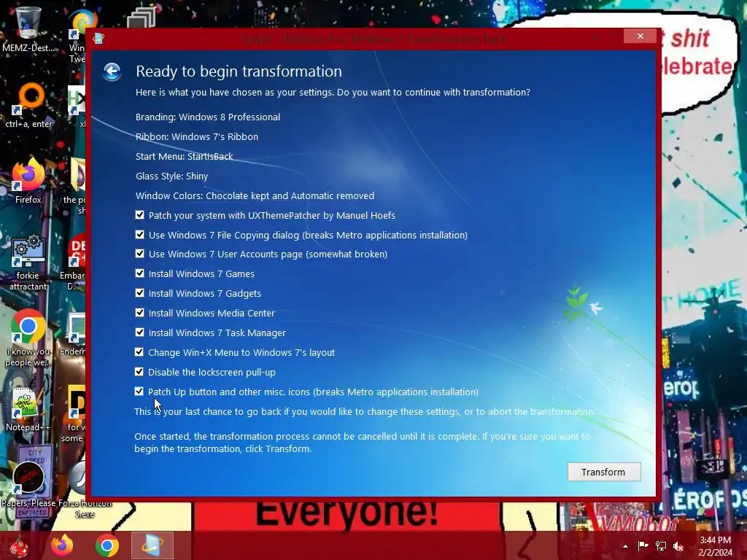The height and width of the screenshot is (560, 747).
Task: Click the back arrow in the installer
Action: (112, 72)
